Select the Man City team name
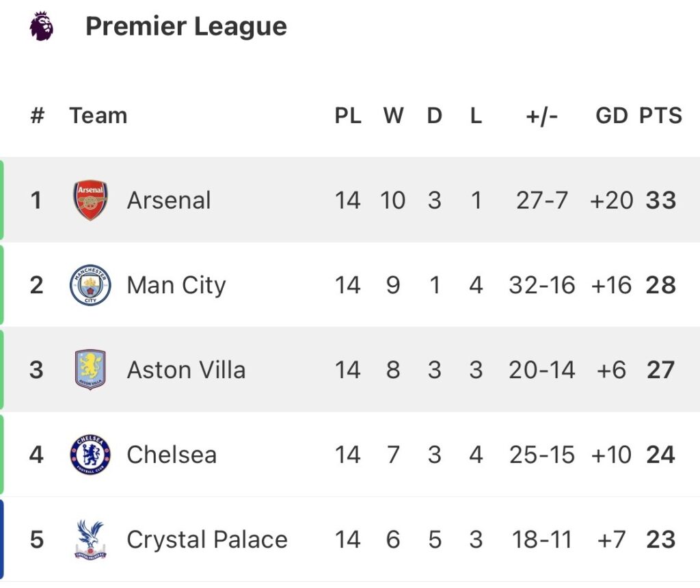Screen dimensions: 700x588 point(176,285)
